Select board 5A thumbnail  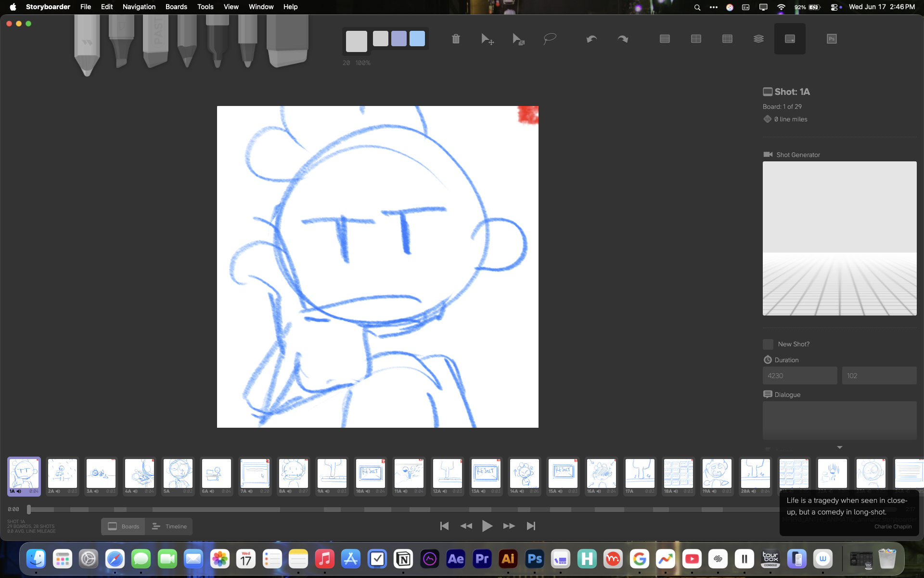[178, 476]
